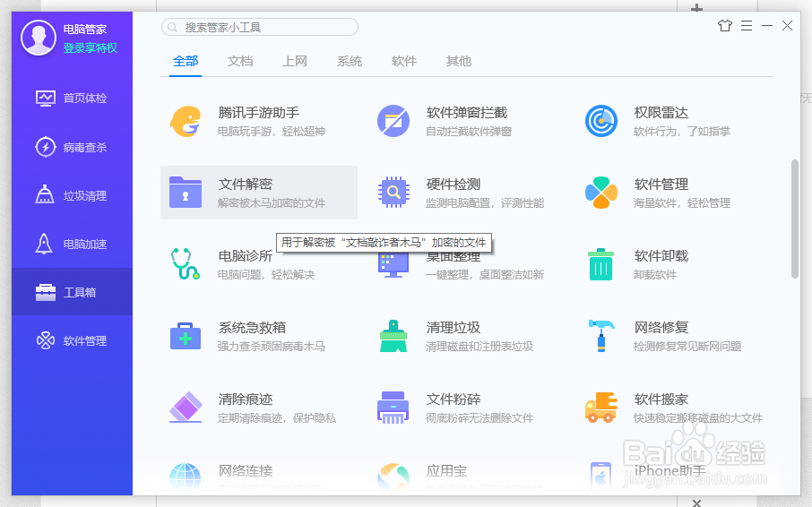Open 软件弹窗拦截 tool icon

tap(393, 121)
